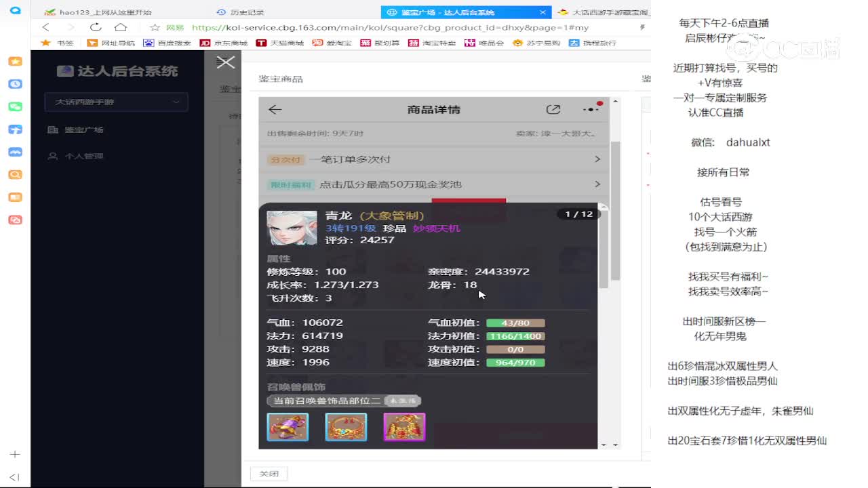Image resolution: width=868 pixels, height=488 pixels.
Task: Select the golden ring accessory icon
Action: 346,427
